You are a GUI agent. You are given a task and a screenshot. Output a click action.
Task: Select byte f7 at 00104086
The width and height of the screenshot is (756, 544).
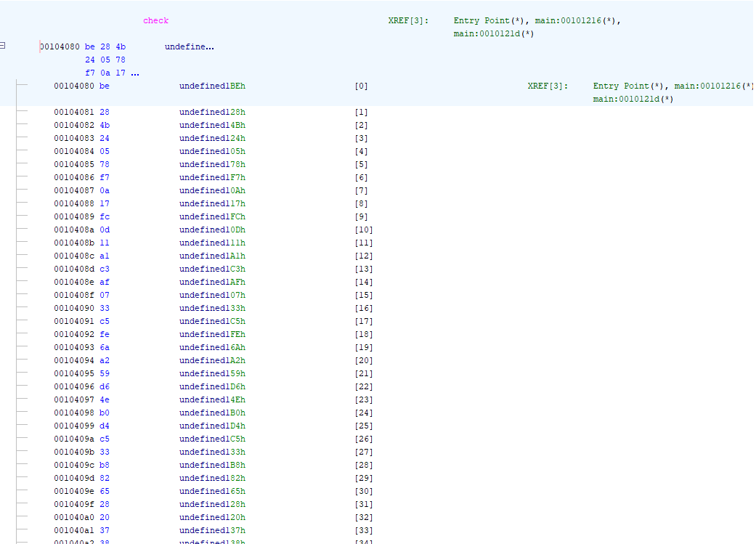[105, 177]
